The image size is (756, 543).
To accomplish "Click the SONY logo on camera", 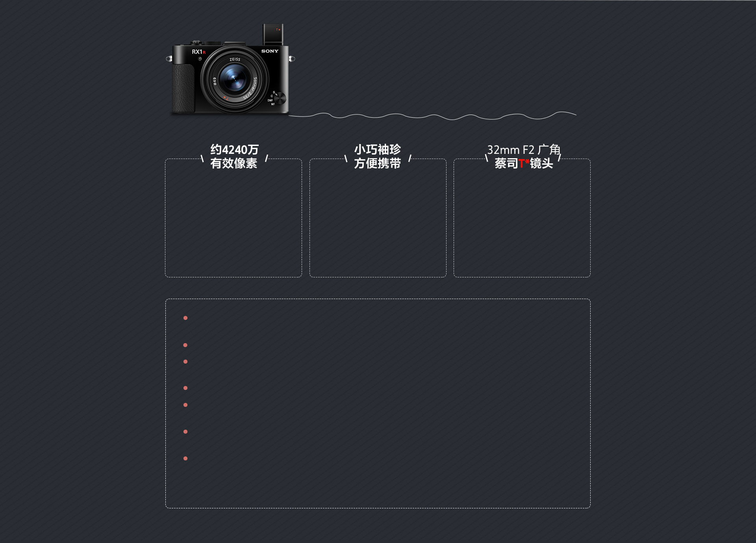I will coord(270,51).
